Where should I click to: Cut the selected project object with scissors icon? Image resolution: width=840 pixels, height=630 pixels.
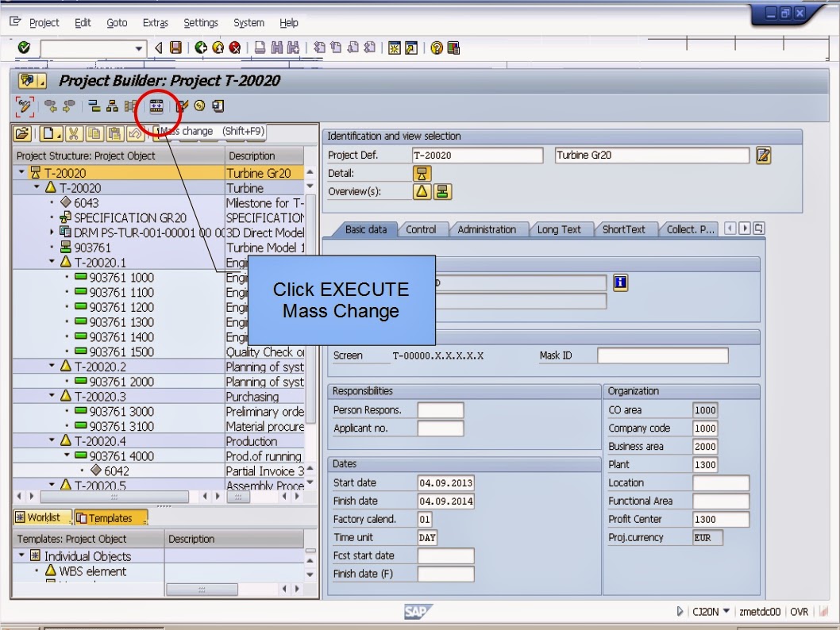(x=73, y=133)
